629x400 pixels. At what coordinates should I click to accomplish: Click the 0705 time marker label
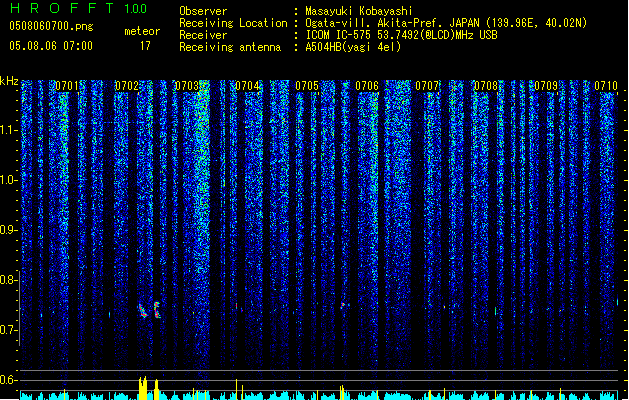click(x=307, y=86)
